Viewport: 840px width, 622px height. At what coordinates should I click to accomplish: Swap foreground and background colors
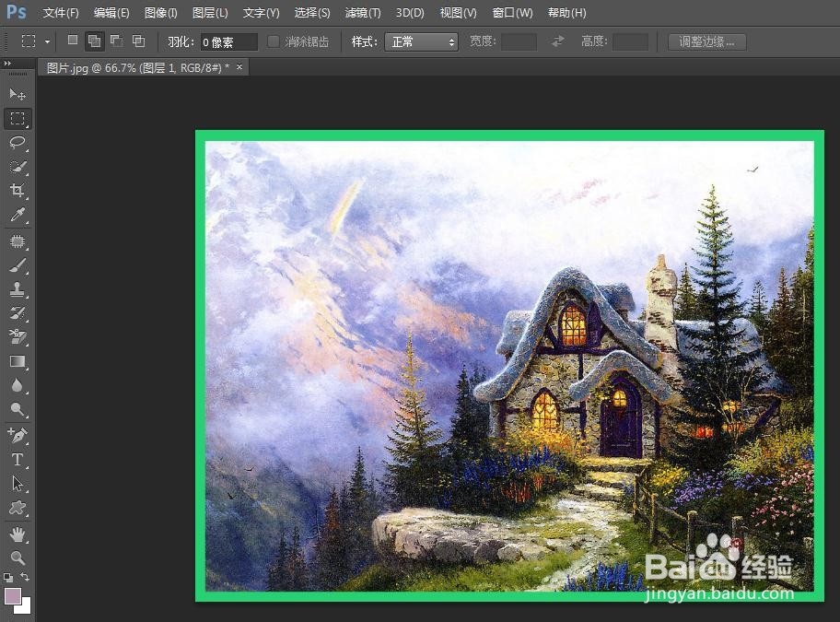pos(25,577)
